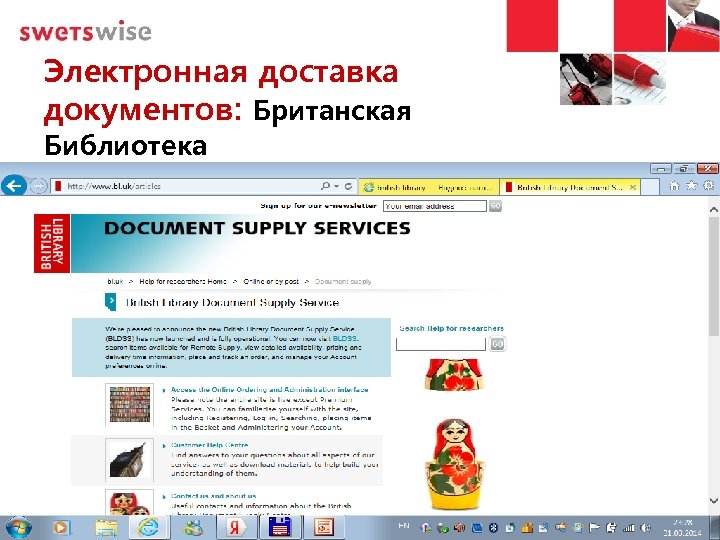
Task: Click the speaker volume tray icon
Action: (x=646, y=528)
